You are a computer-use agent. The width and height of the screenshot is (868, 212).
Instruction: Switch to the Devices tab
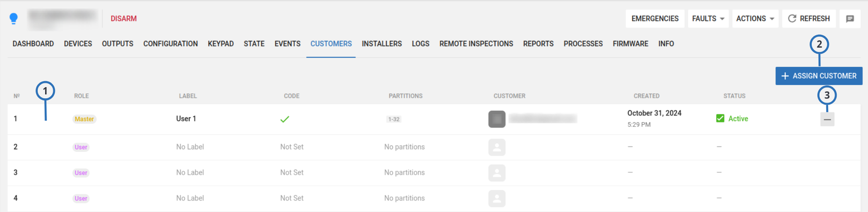[x=78, y=44]
